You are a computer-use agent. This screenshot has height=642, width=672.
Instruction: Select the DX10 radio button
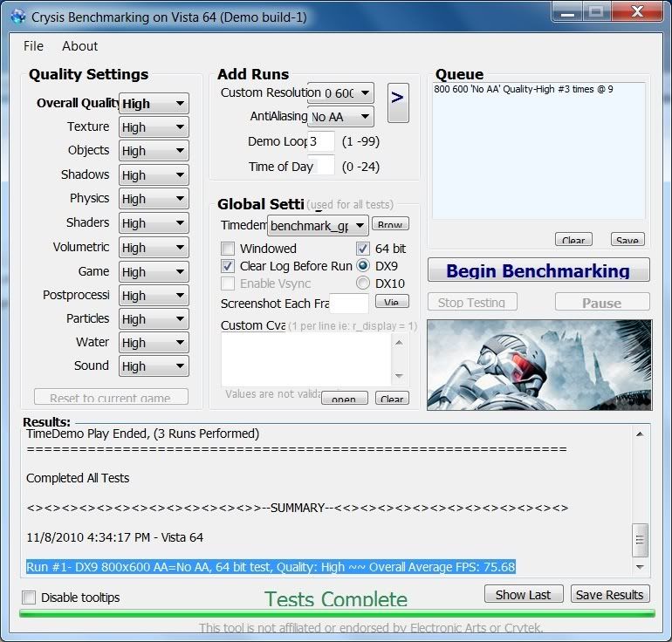tap(362, 283)
